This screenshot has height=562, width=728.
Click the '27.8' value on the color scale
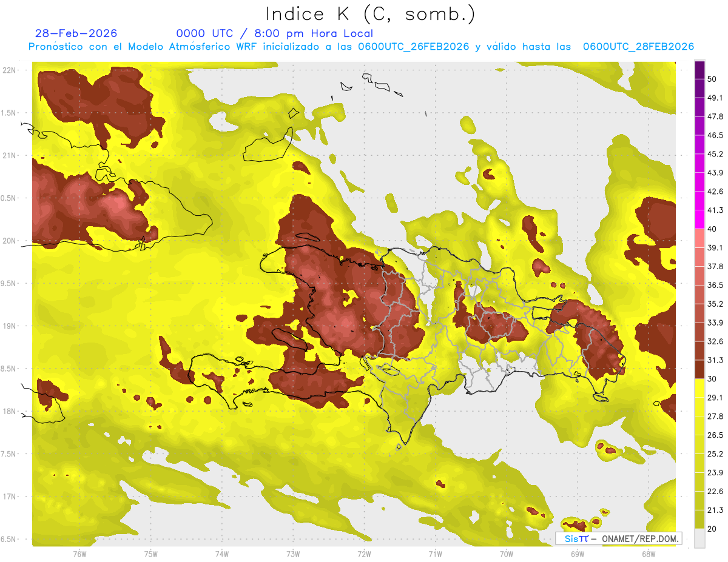[715, 416]
